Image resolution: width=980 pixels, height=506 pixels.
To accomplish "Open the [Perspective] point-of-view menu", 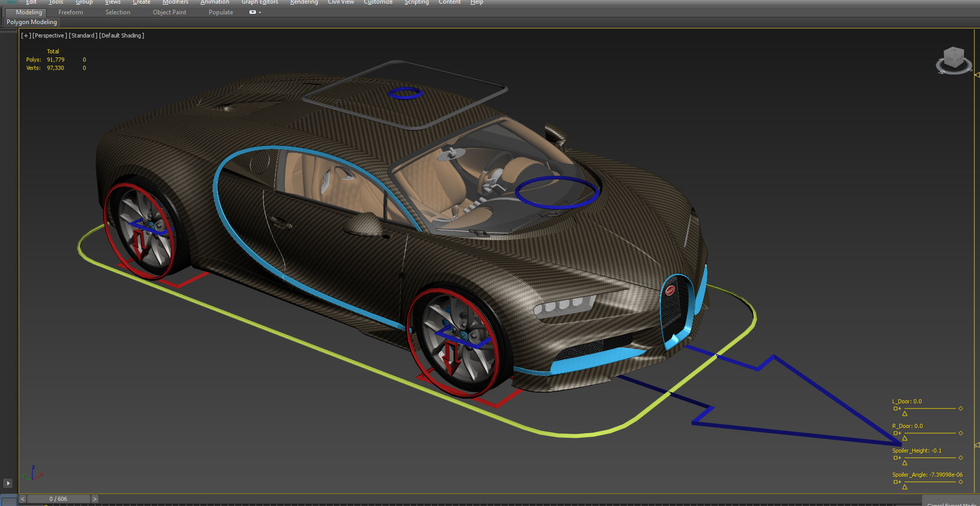I will pyautogui.click(x=50, y=35).
